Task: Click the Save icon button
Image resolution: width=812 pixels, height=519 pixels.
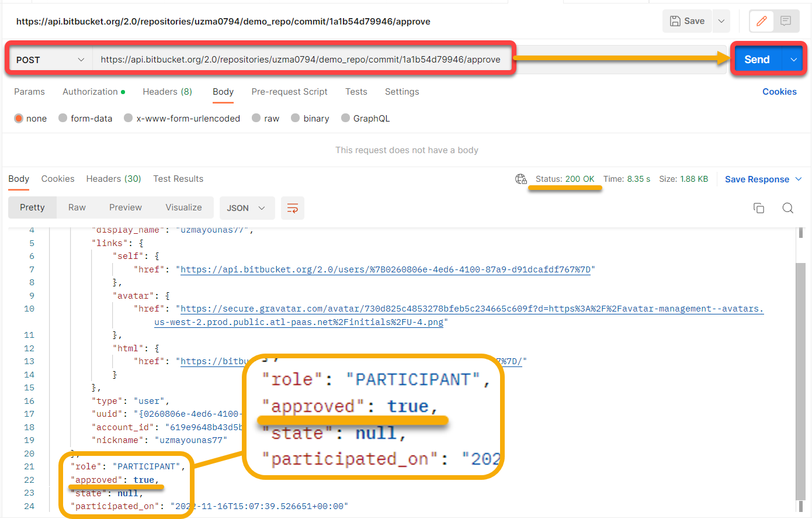Action: 687,21
